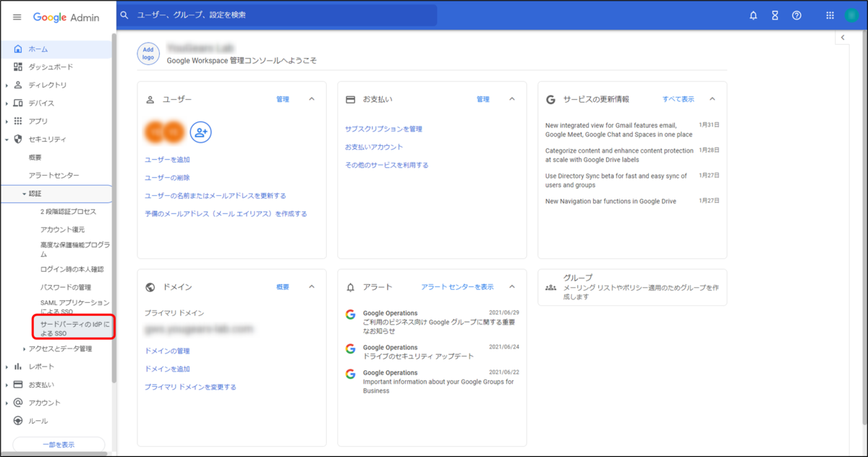Collapse the サービスの更新情報 card chevron
Screen dimensions: 868x457
[x=712, y=99]
